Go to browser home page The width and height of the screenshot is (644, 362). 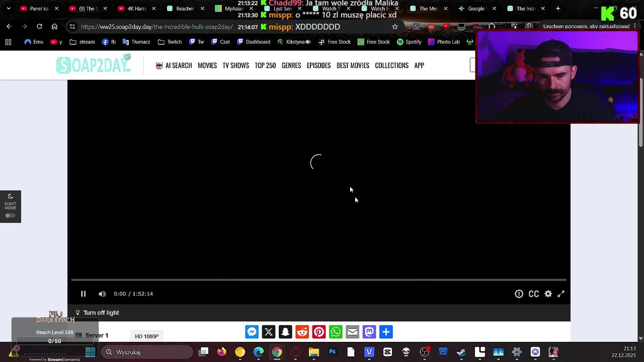(x=54, y=27)
